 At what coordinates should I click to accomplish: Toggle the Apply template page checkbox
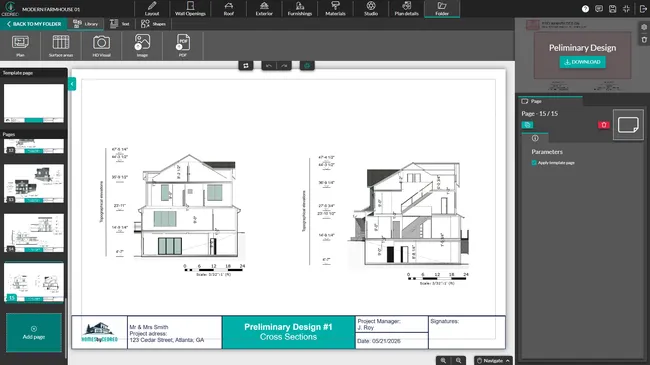click(534, 163)
